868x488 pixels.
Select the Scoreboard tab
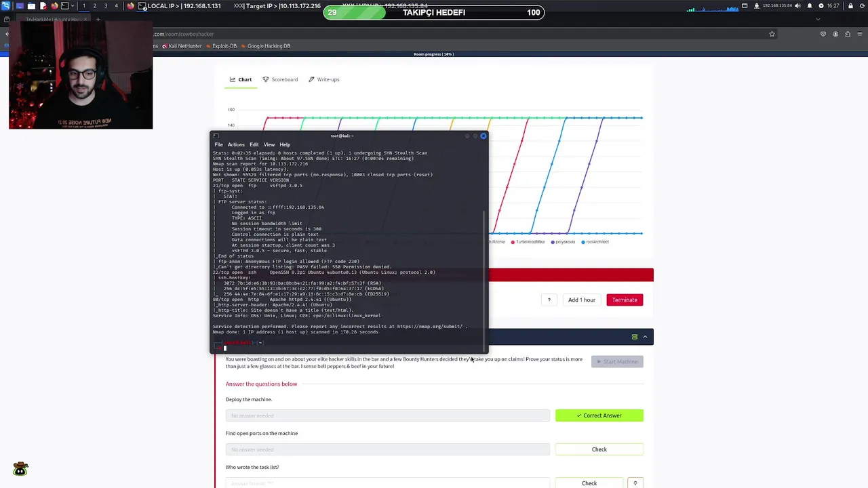pyautogui.click(x=280, y=79)
